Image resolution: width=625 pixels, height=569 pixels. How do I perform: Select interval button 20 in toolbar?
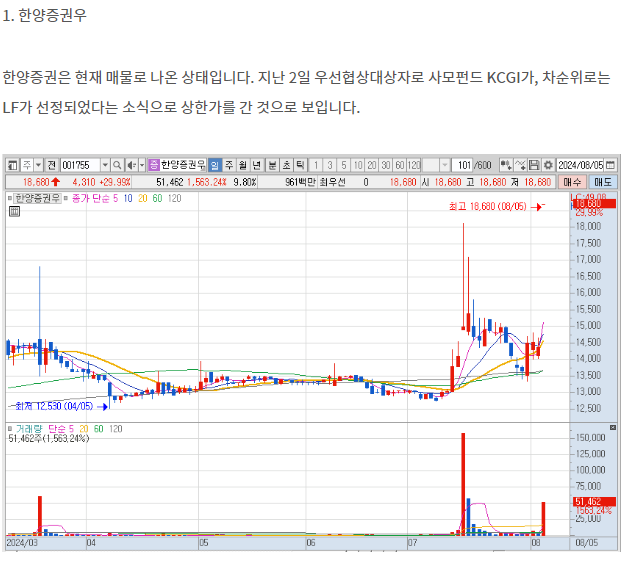pos(372,165)
